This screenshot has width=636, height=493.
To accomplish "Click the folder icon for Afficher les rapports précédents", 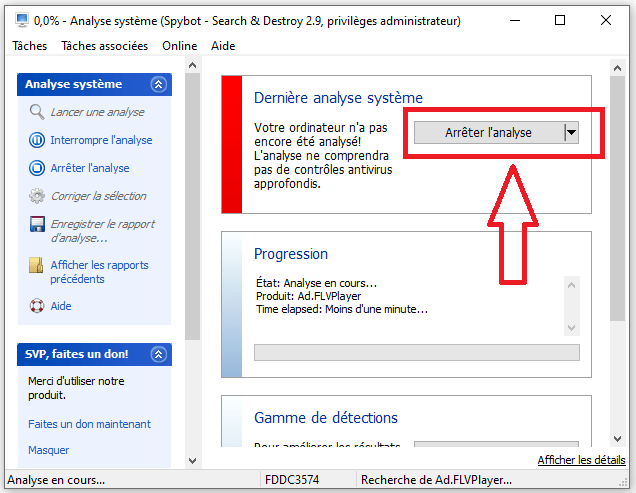I will coord(36,265).
